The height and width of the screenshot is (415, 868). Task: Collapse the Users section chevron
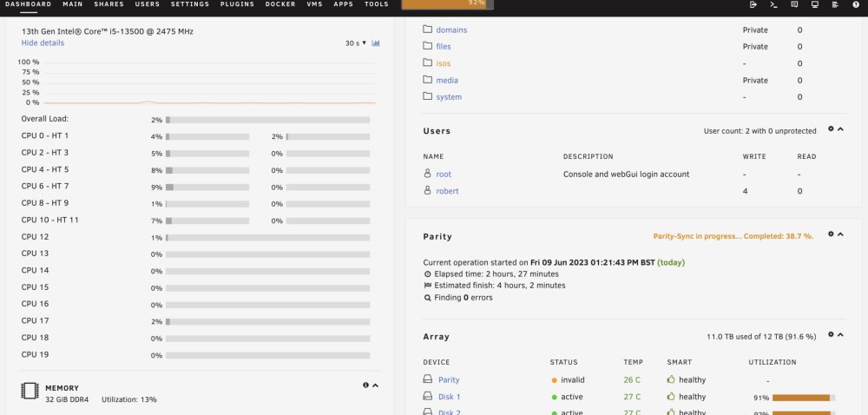[x=840, y=128]
